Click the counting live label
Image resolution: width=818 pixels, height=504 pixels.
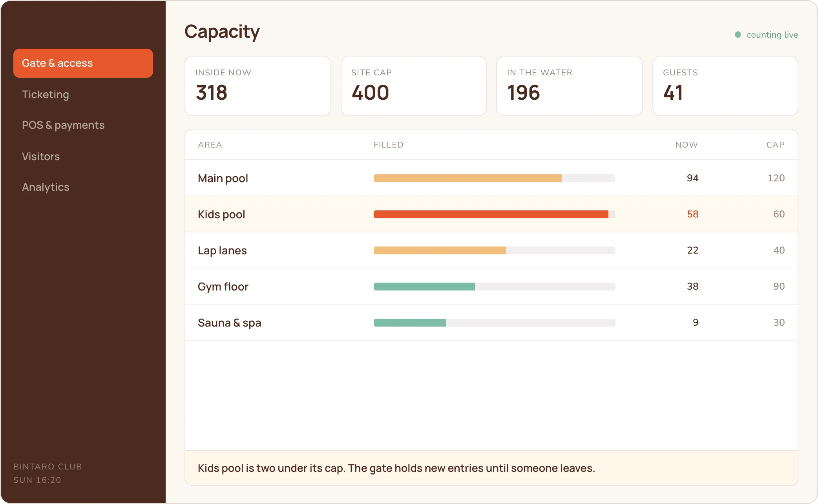[772, 35]
